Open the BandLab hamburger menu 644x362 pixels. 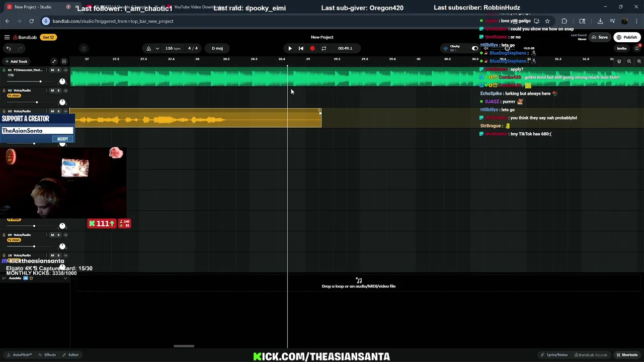click(7, 37)
